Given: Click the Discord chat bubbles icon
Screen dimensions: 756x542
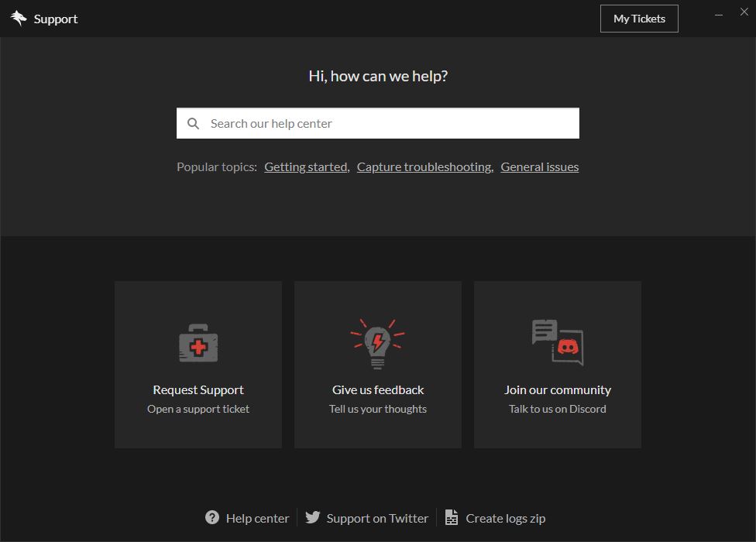Looking at the screenshot, I should [558, 342].
